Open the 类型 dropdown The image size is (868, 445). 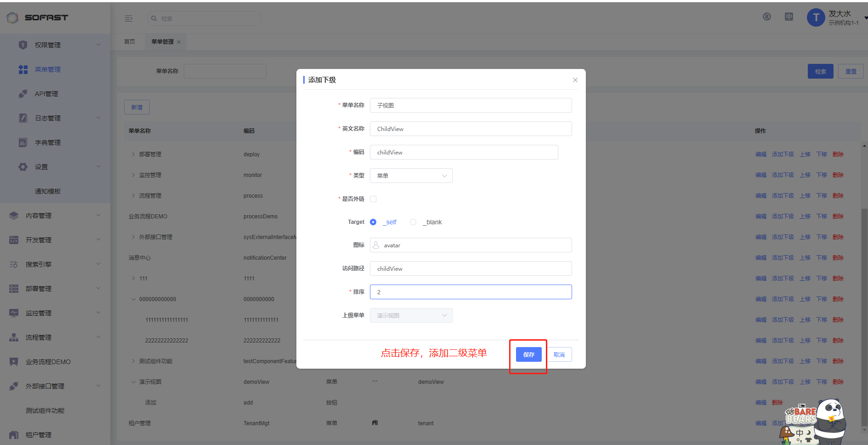click(411, 176)
